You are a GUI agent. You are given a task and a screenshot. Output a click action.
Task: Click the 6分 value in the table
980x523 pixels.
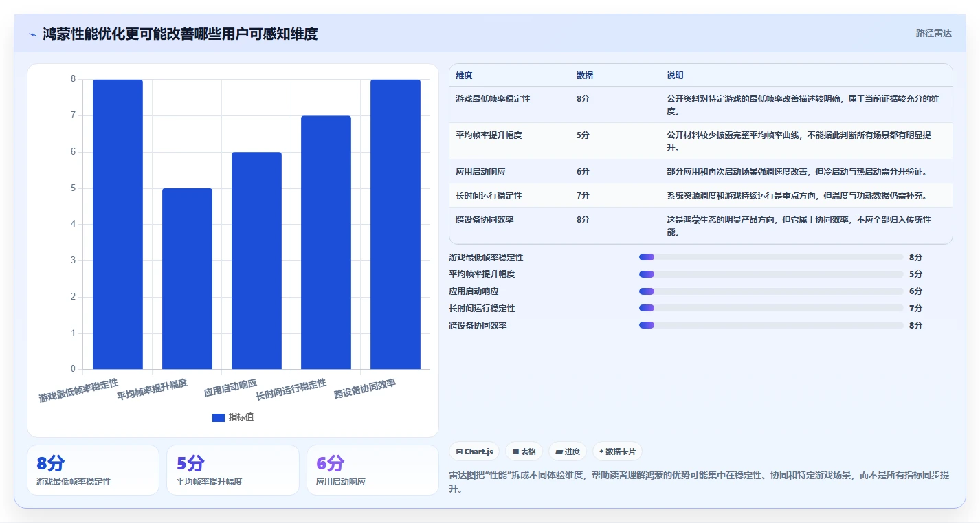583,172
